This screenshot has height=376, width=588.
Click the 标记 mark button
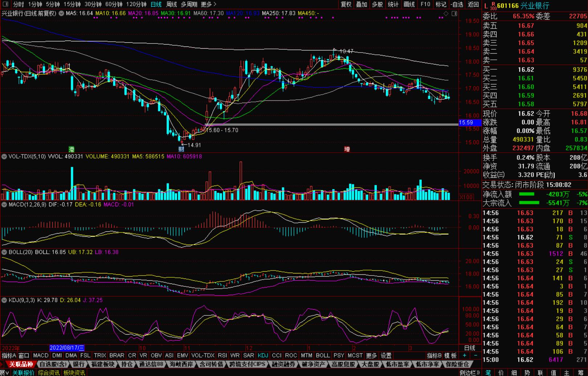coord(441,4)
